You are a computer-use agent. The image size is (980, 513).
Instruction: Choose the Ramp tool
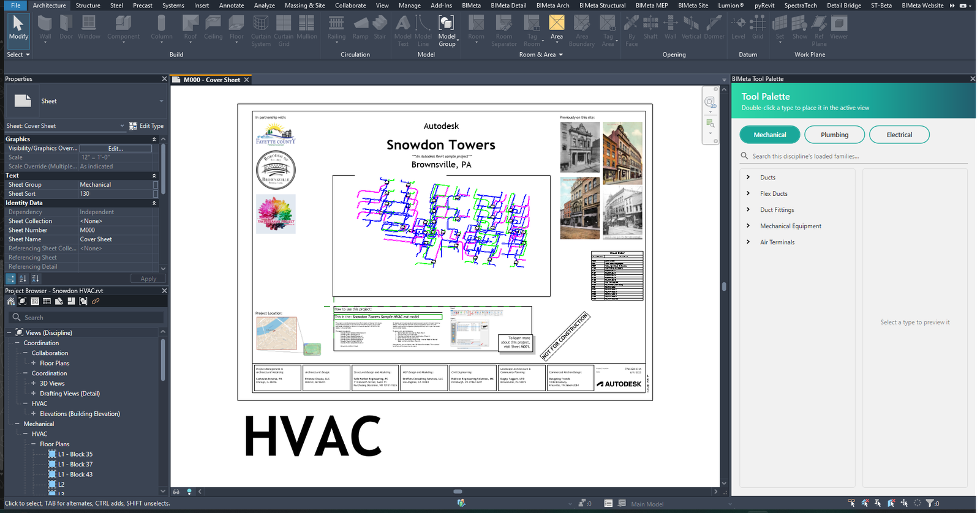point(361,28)
